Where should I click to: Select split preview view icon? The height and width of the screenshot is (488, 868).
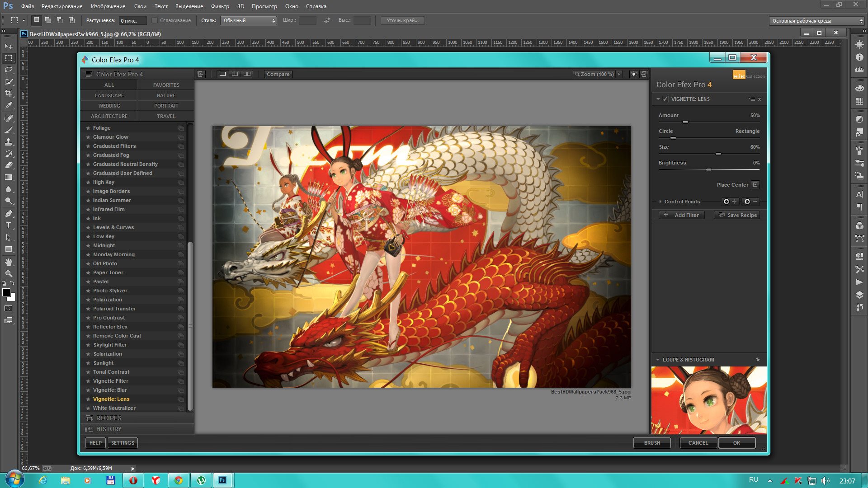pos(235,74)
